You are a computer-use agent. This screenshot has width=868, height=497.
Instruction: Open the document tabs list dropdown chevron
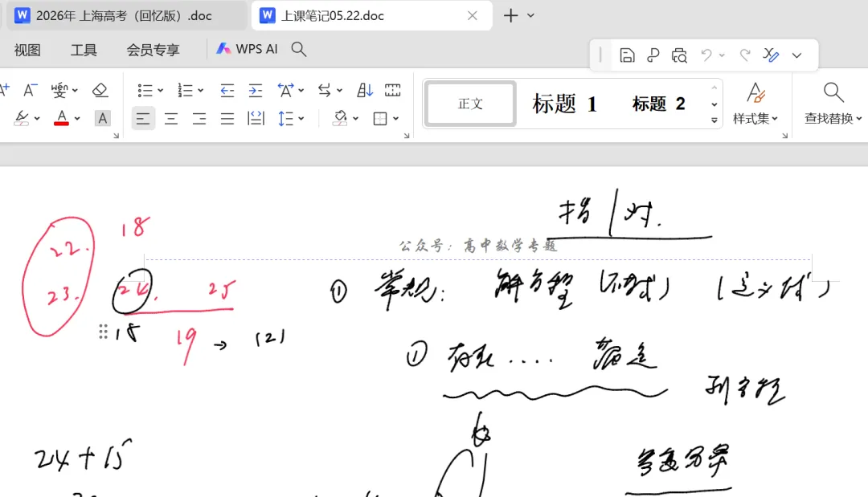tap(530, 15)
